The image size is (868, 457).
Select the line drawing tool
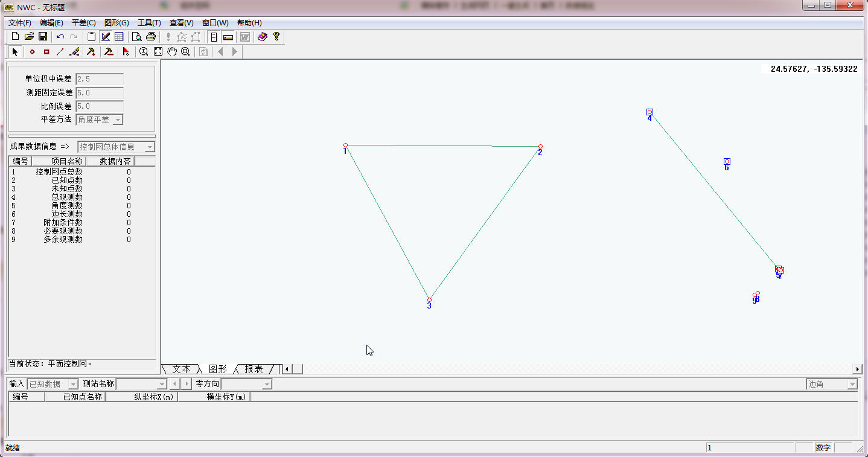pos(60,52)
